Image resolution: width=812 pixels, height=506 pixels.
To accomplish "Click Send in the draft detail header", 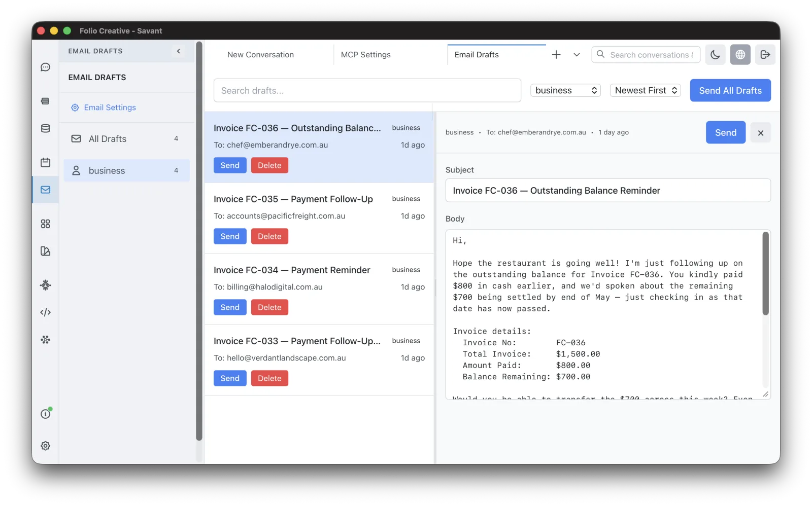I will [x=726, y=132].
